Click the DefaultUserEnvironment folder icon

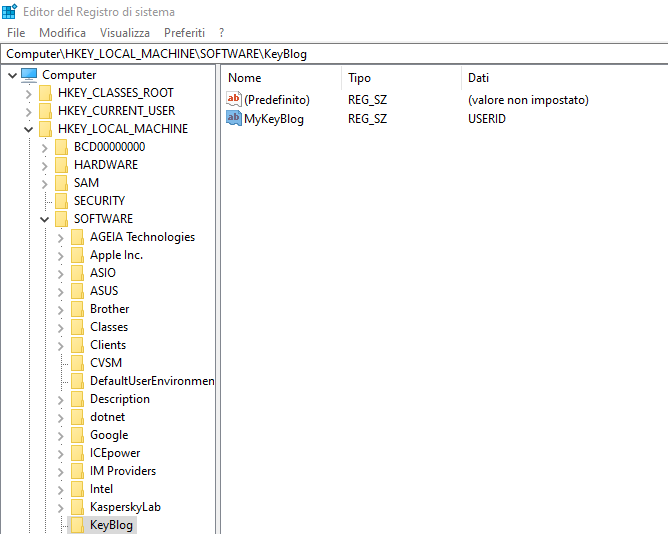77,381
